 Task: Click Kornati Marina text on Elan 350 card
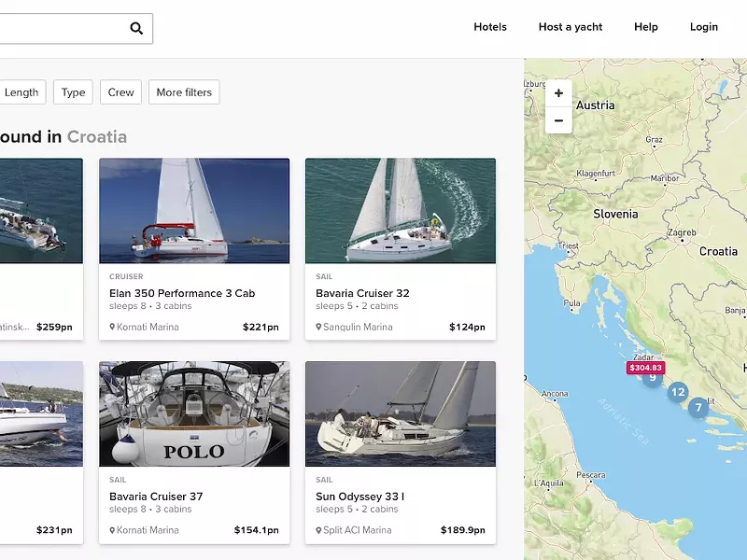point(148,328)
